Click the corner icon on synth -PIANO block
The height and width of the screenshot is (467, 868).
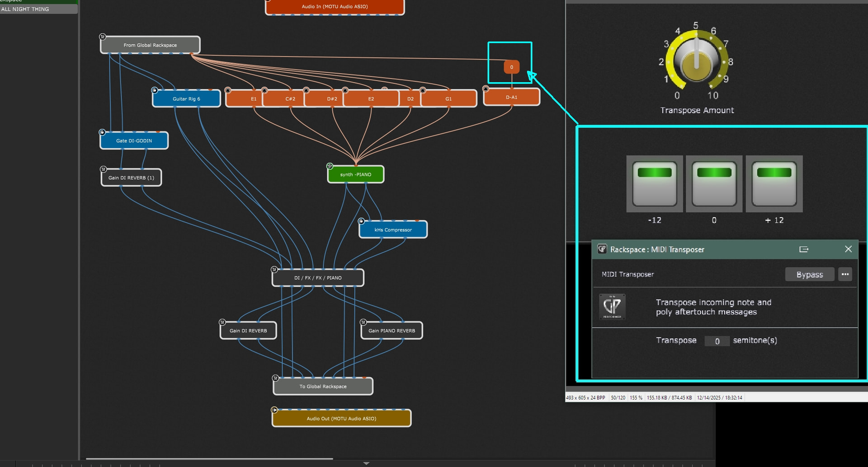point(330,166)
